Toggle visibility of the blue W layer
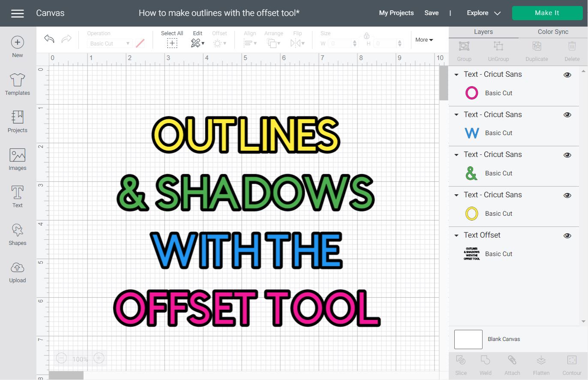Image resolution: width=588 pixels, height=380 pixels. (567, 115)
